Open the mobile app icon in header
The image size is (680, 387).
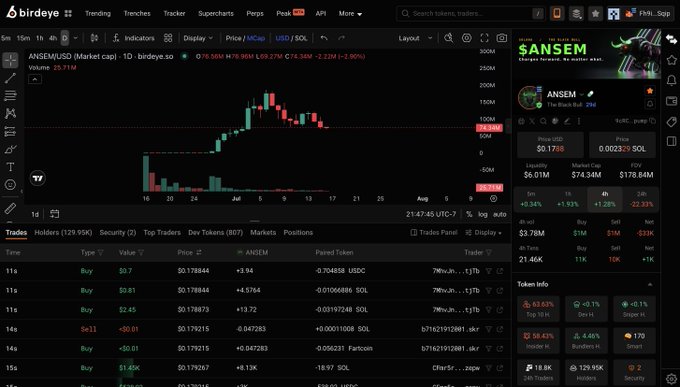[x=557, y=13]
